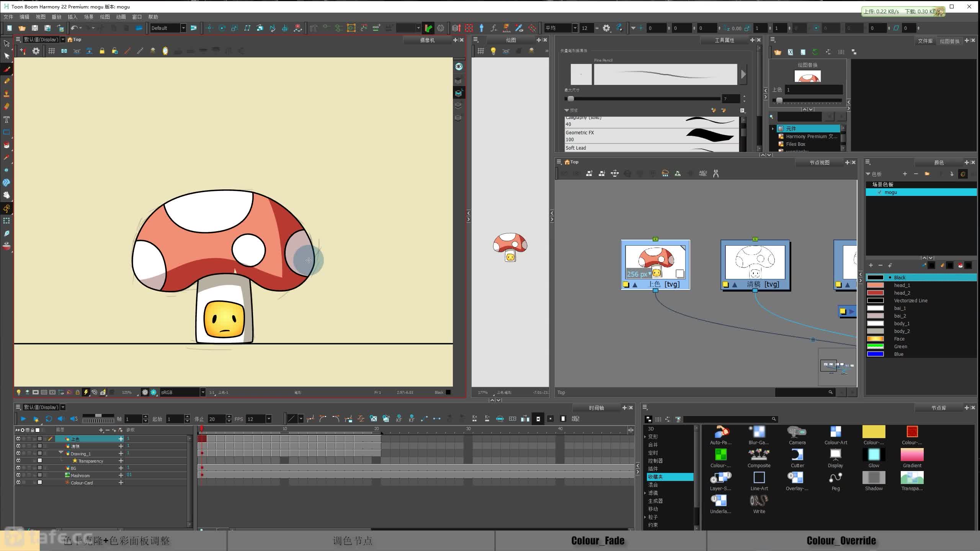Viewport: 980px width, 551px height.
Task: Open the 绘图 menu
Action: click(x=105, y=17)
